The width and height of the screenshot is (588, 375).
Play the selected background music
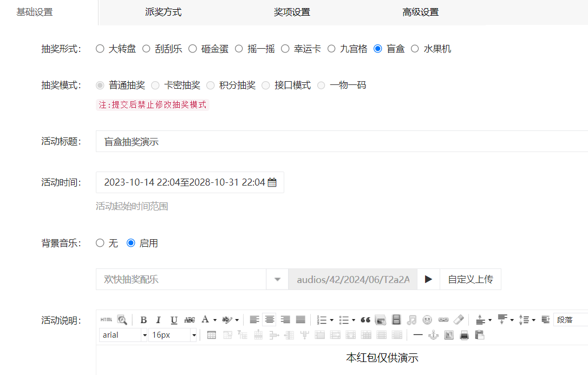[428, 279]
